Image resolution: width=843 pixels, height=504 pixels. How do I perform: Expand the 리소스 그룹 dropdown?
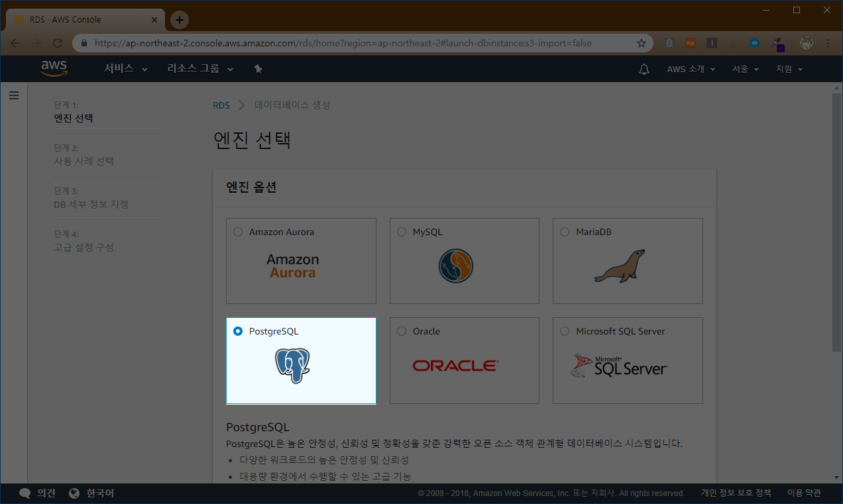(200, 69)
